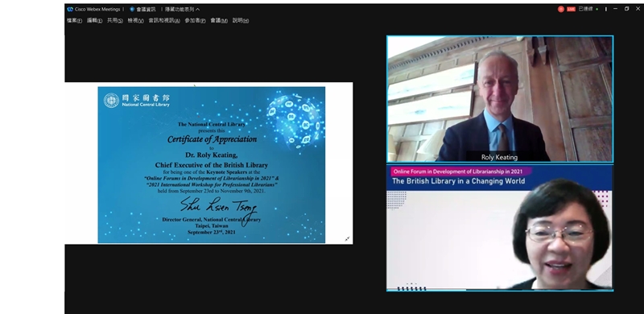Click the Cisco Webex Meetings logo icon

coord(70,9)
